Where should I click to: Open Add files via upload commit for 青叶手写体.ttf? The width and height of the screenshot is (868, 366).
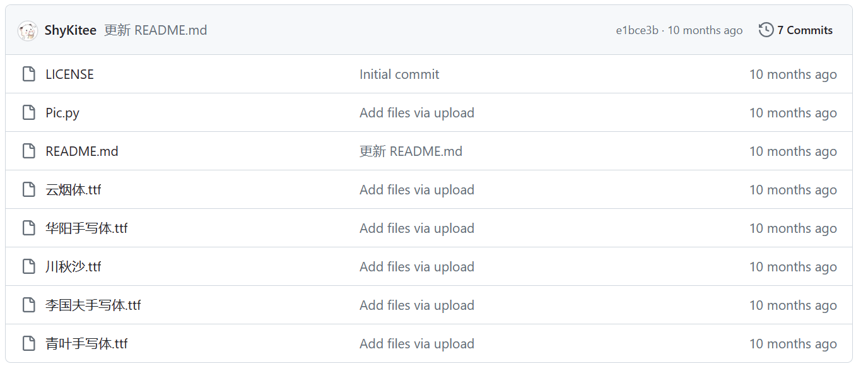point(417,344)
